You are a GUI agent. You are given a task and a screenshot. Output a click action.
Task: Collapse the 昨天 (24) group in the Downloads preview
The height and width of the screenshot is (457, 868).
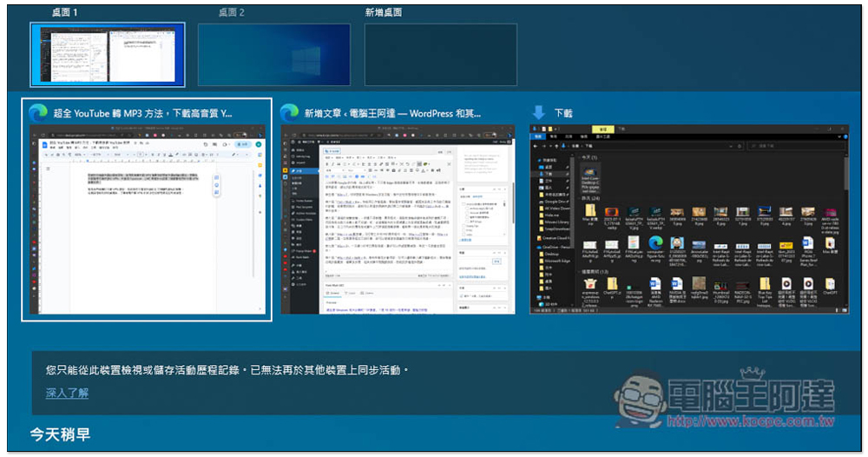click(579, 198)
